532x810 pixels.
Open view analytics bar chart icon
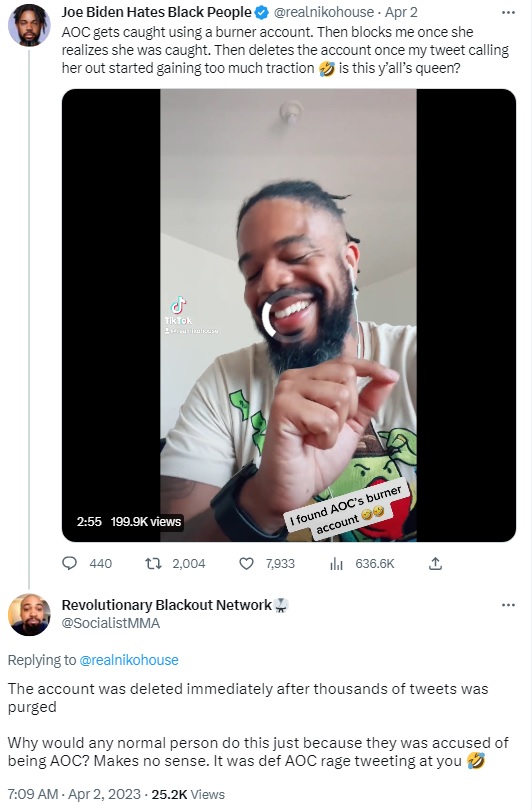[336, 564]
